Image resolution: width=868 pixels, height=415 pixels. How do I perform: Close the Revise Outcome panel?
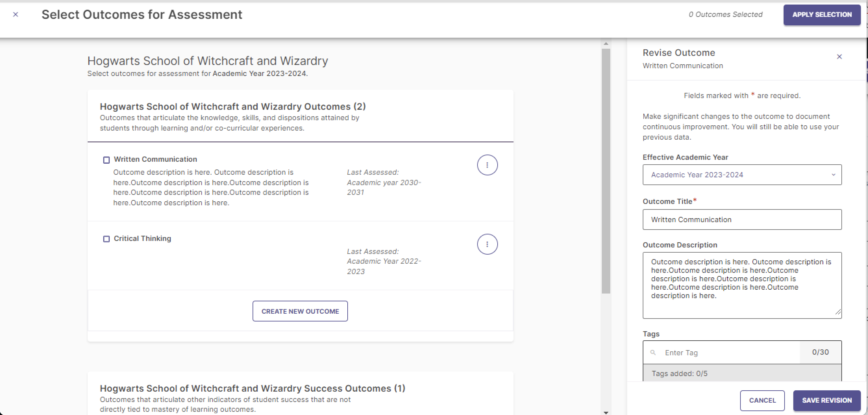[x=839, y=57]
